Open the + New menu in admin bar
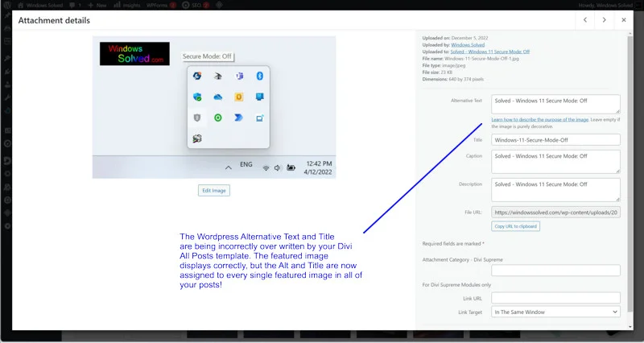The width and height of the screenshot is (644, 343). point(97,6)
